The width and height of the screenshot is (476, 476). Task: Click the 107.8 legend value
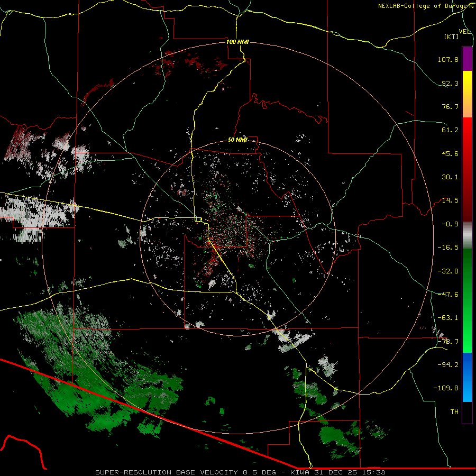click(448, 59)
